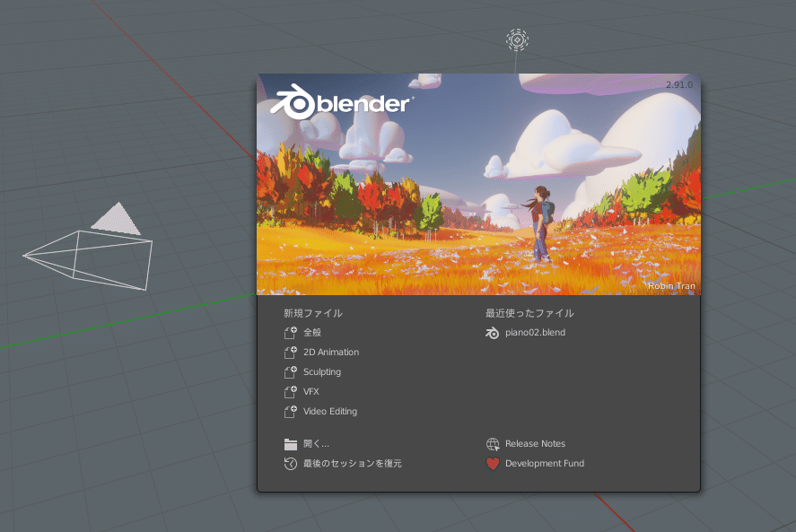Click the Blender icon beside piano02.blend

pos(493,333)
